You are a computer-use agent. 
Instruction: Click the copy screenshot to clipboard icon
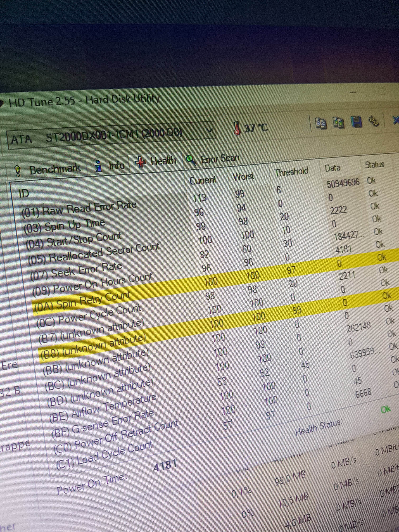click(x=339, y=122)
